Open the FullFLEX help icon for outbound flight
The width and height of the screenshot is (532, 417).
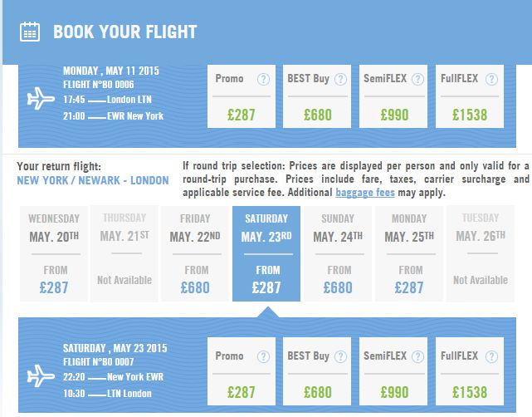[491, 80]
